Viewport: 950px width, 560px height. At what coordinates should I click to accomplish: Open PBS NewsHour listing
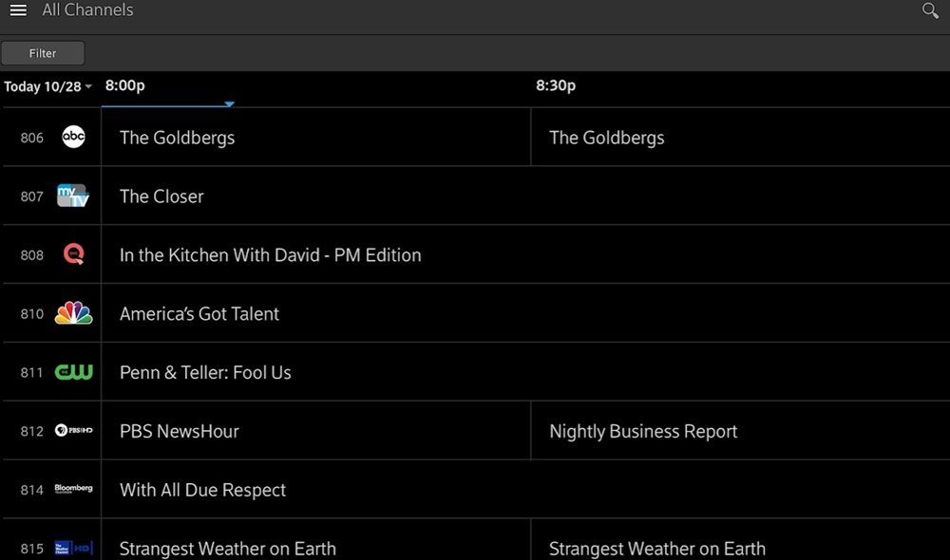pyautogui.click(x=315, y=431)
